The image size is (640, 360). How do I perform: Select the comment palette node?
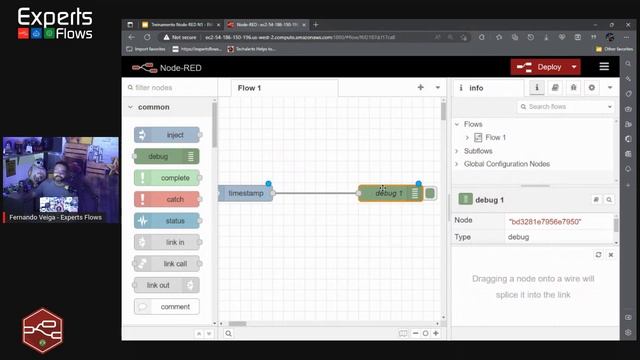(x=167, y=307)
